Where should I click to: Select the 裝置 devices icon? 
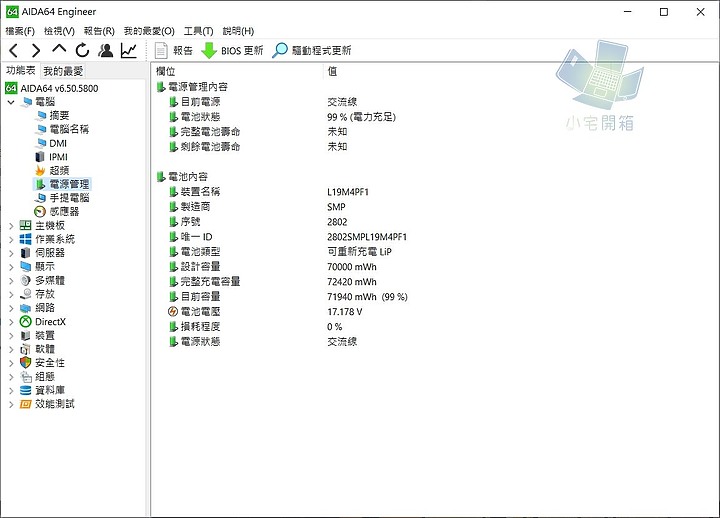(26, 335)
